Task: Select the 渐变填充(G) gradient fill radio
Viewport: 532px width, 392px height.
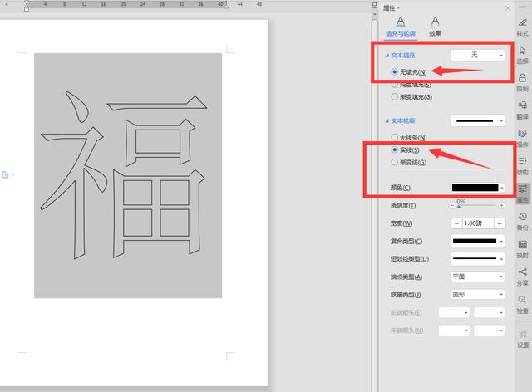Action: [x=394, y=97]
